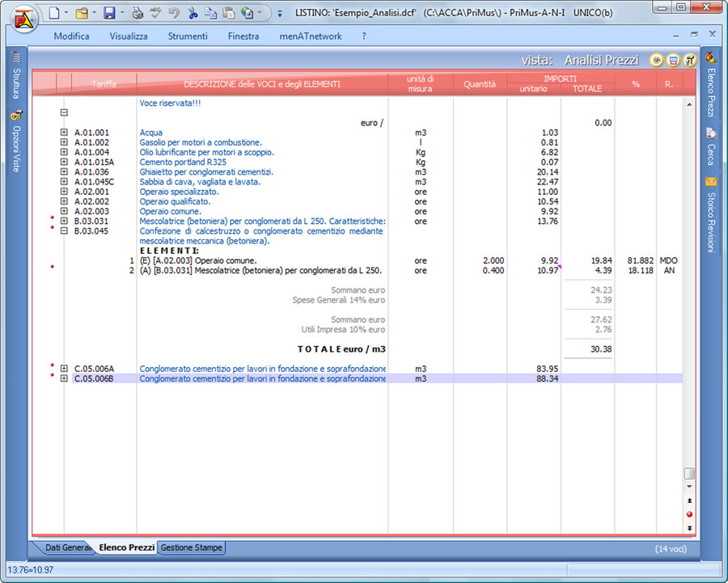The height and width of the screenshot is (583, 728).
Task: Click the tools settings icon beside vista
Action: [689, 60]
